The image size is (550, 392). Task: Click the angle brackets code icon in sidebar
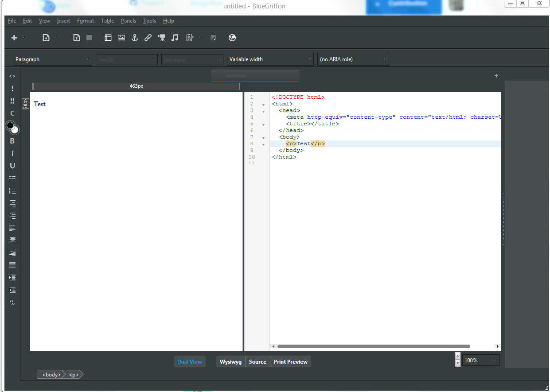pos(12,76)
